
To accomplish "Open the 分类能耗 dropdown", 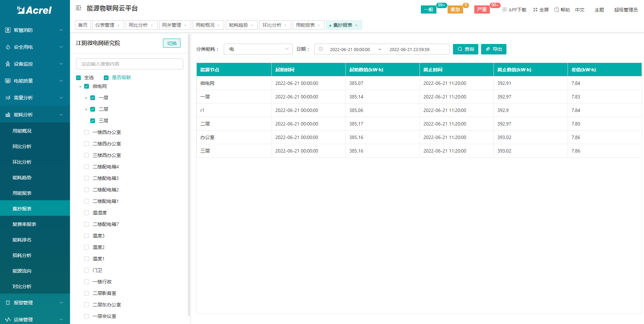I will [x=258, y=49].
